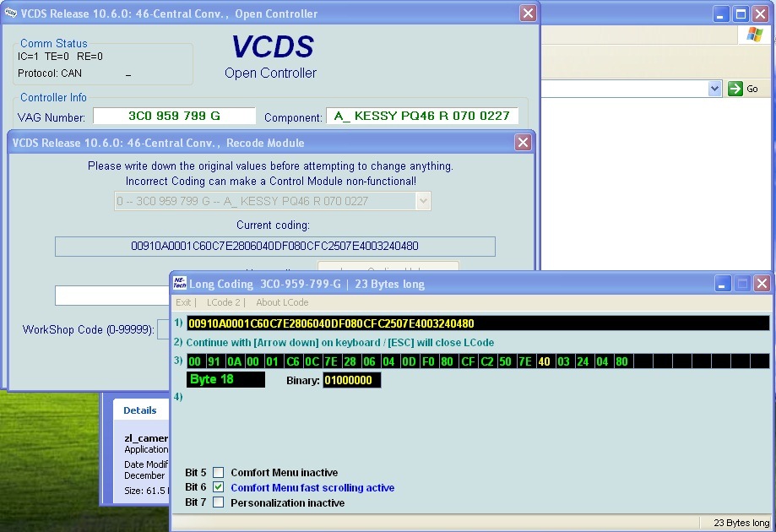
Task: Click the VAG Number field
Action: pos(174,117)
